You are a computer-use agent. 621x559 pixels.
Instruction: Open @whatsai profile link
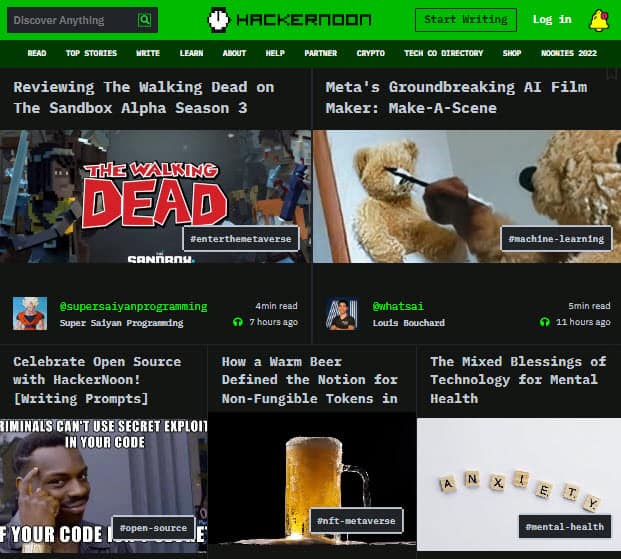coord(398,306)
